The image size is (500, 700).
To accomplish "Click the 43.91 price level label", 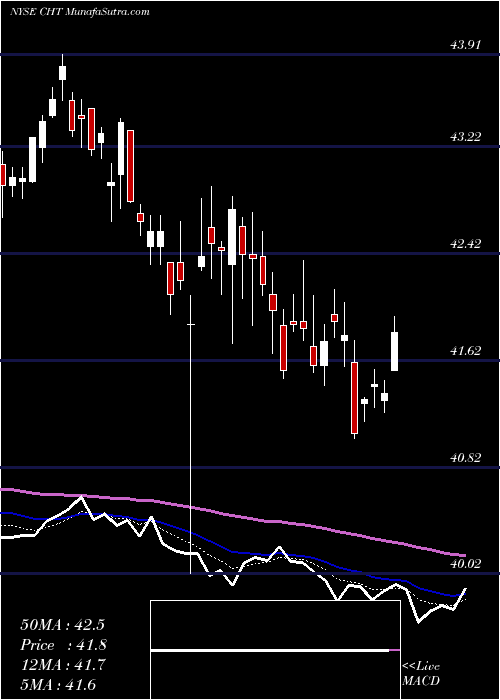I will 466,45.
